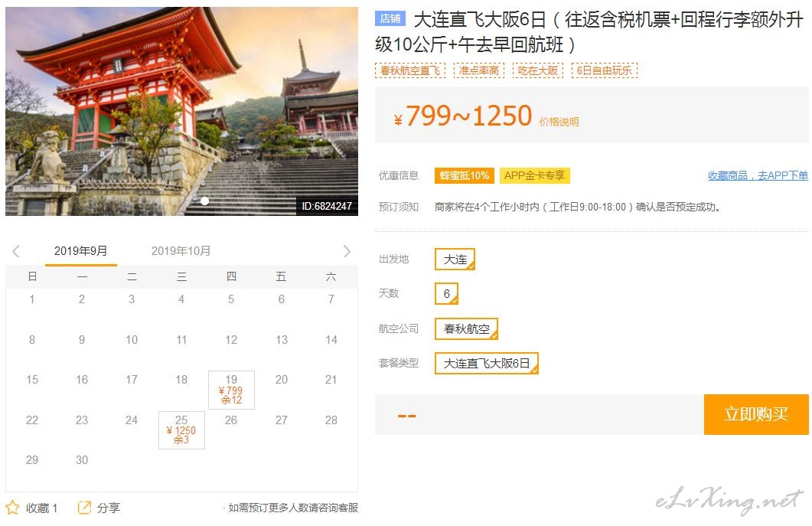Choose September 19 priced ¥799
Screen dimensions: 812x526
(x=231, y=390)
